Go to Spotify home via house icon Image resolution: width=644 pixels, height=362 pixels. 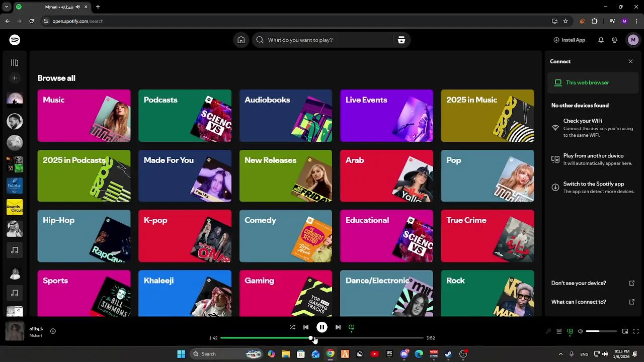click(x=241, y=40)
